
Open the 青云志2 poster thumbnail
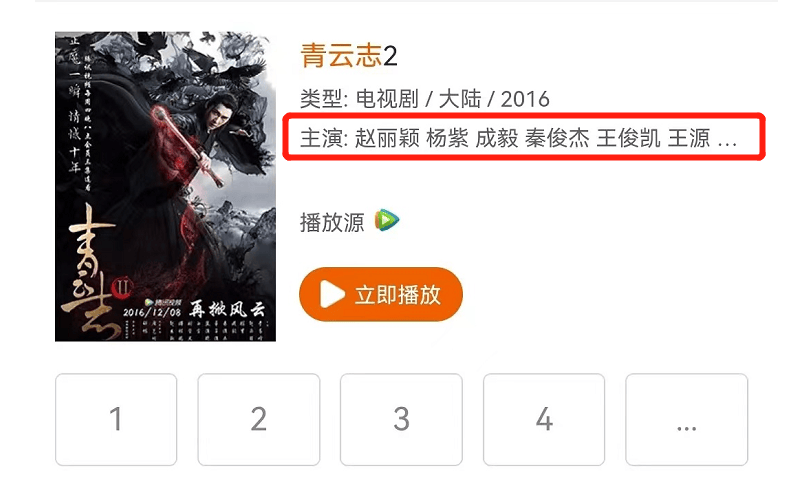pyautogui.click(x=165, y=186)
